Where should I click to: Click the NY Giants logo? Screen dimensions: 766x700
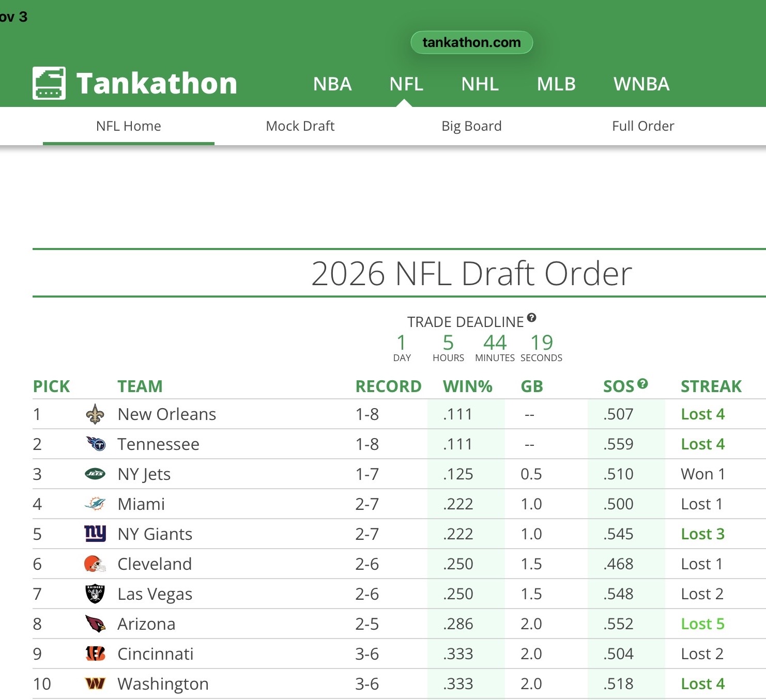[95, 533]
